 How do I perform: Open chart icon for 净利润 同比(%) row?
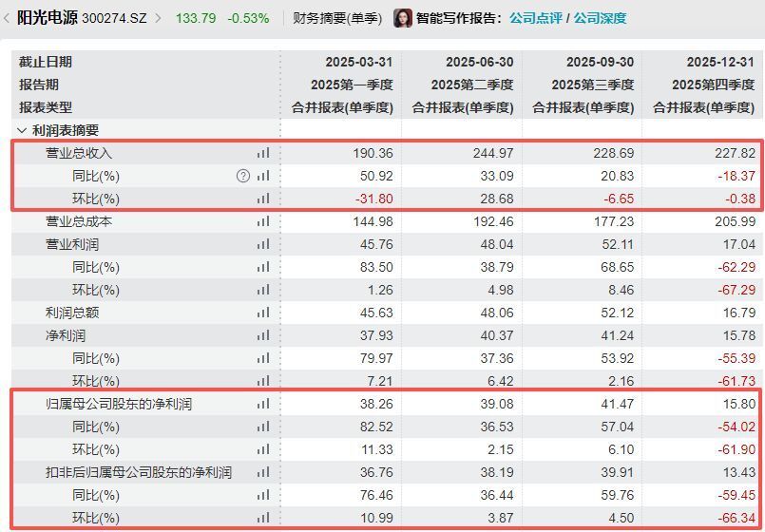coord(263,358)
